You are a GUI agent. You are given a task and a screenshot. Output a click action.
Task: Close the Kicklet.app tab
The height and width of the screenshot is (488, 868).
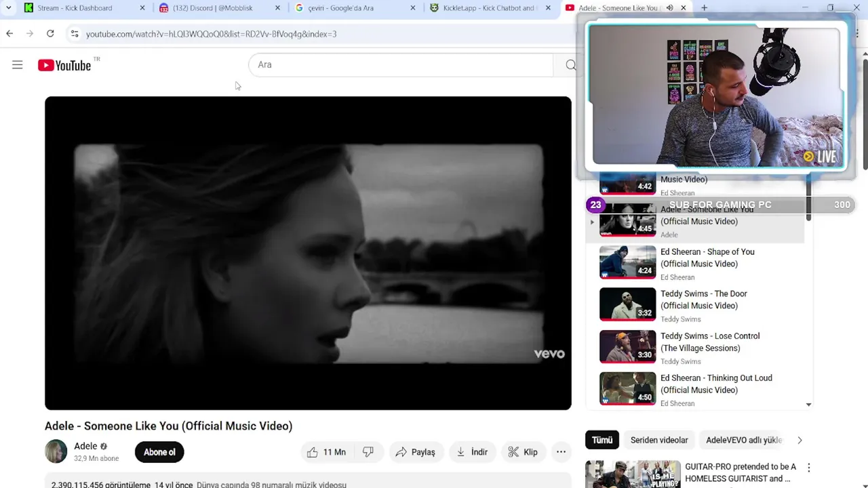point(548,8)
